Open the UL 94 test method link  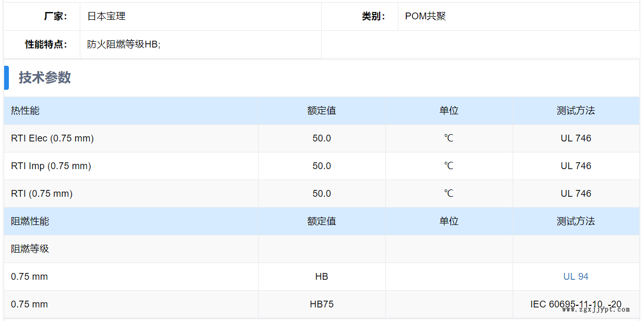click(576, 277)
